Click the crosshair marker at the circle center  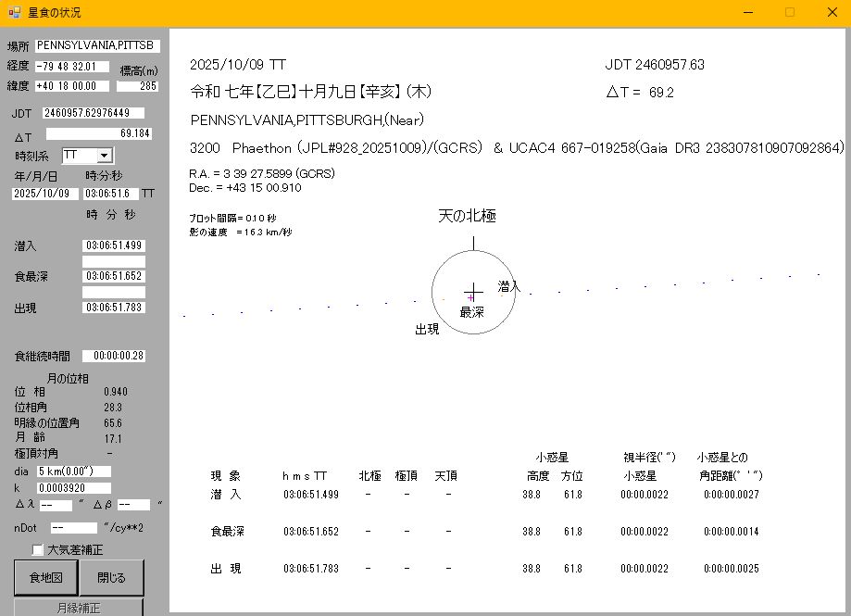[x=472, y=291]
